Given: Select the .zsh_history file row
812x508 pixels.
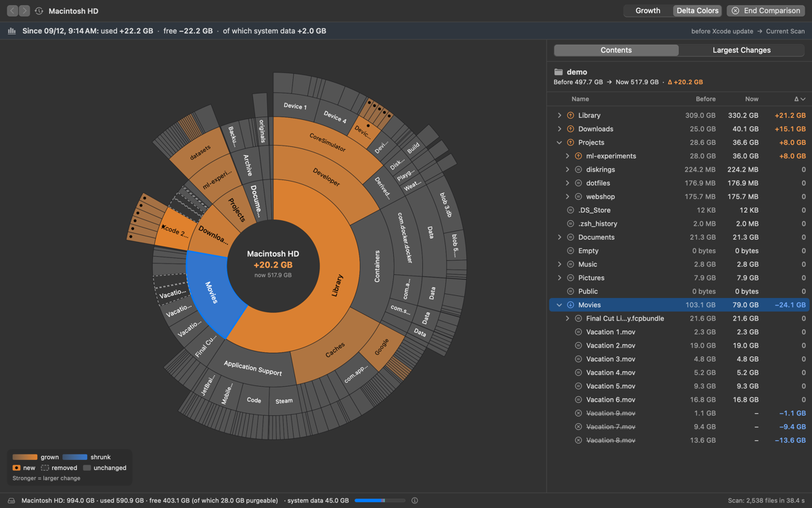Looking at the screenshot, I should tap(679, 224).
